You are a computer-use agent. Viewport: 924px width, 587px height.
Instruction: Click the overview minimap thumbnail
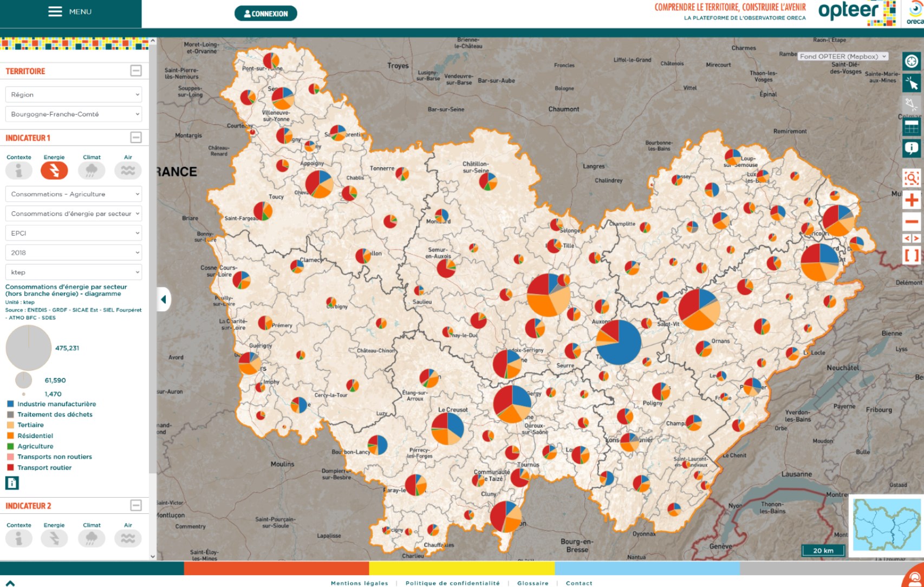pos(886,525)
